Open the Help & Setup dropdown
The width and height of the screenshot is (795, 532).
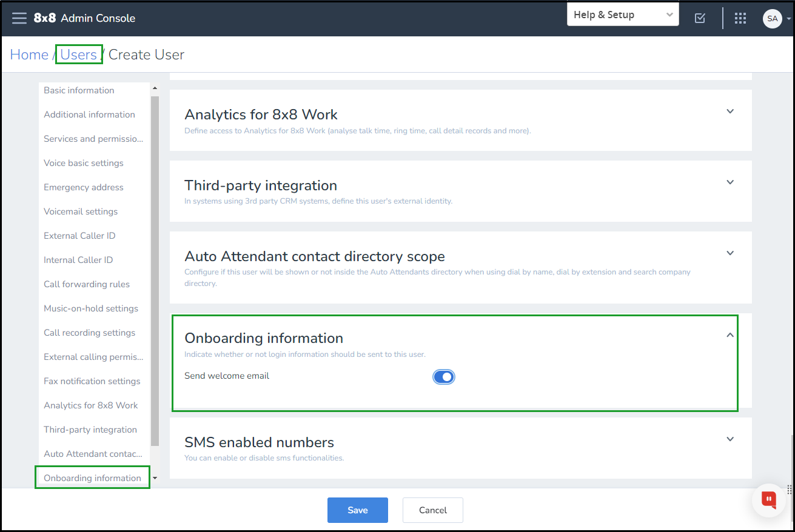click(x=623, y=15)
